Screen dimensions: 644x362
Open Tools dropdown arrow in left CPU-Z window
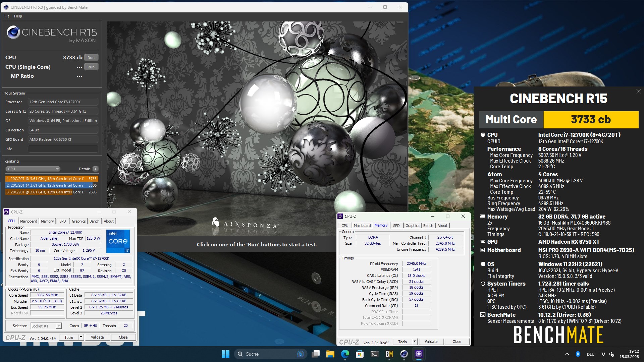(81, 337)
